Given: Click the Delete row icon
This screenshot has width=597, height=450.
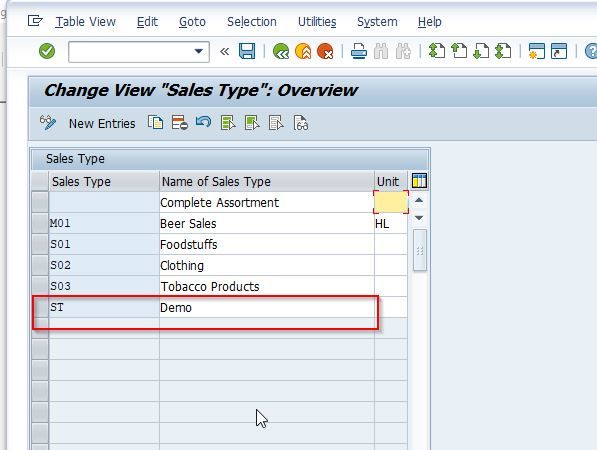Looking at the screenshot, I should click(179, 123).
